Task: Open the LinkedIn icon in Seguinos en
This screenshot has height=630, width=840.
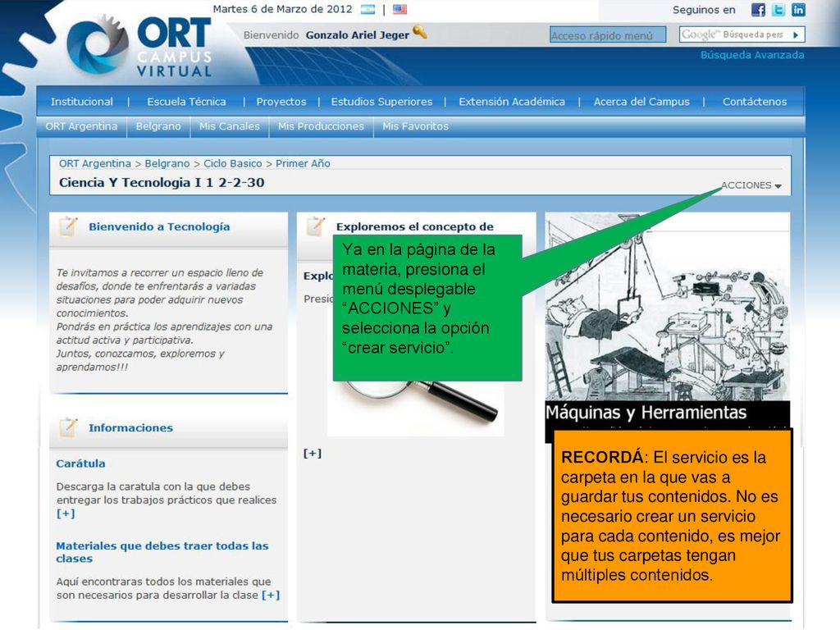Action: tap(798, 10)
